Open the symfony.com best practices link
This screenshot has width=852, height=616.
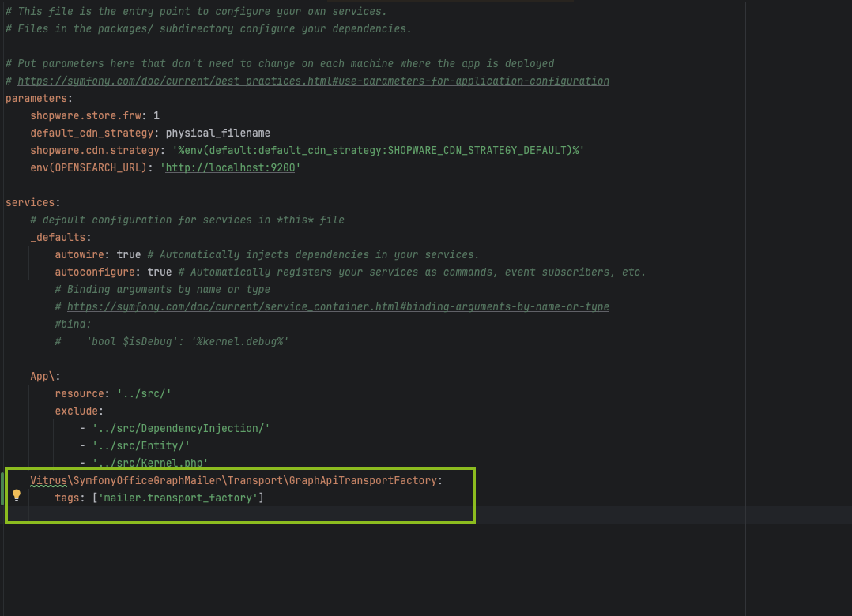pyautogui.click(x=313, y=81)
